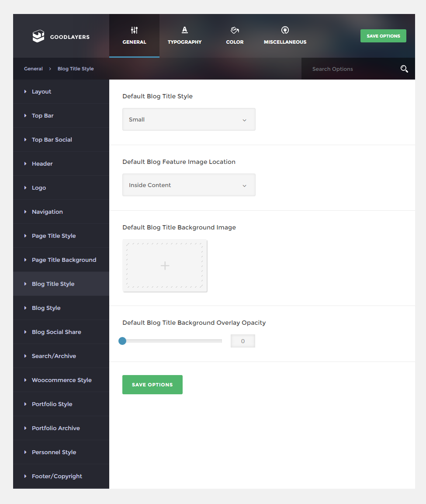Image resolution: width=426 pixels, height=504 pixels.
Task: Click the Blog Title Style breadcrumb
Action: 76,69
